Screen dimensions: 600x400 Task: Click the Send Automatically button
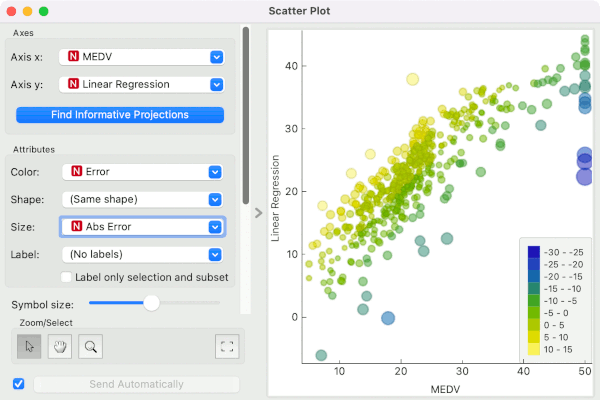pyautogui.click(x=137, y=384)
